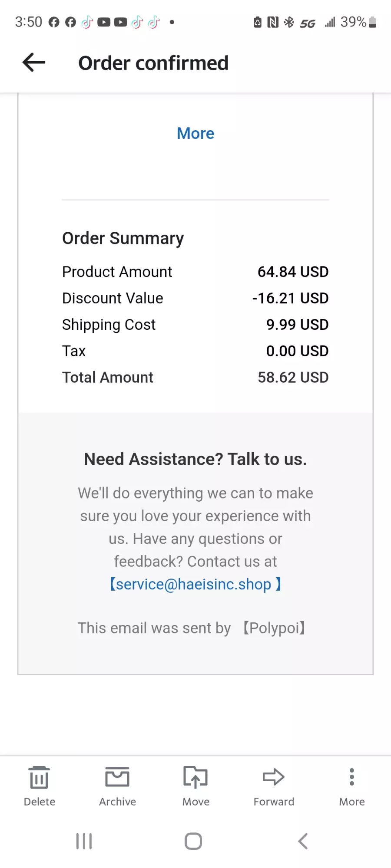Tap the Total Amount 58.62 USD value
Image resolution: width=391 pixels, height=868 pixels.
(x=293, y=377)
